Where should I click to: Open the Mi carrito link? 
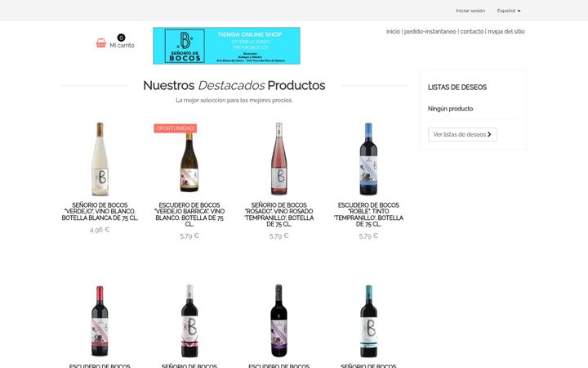[x=122, y=45]
